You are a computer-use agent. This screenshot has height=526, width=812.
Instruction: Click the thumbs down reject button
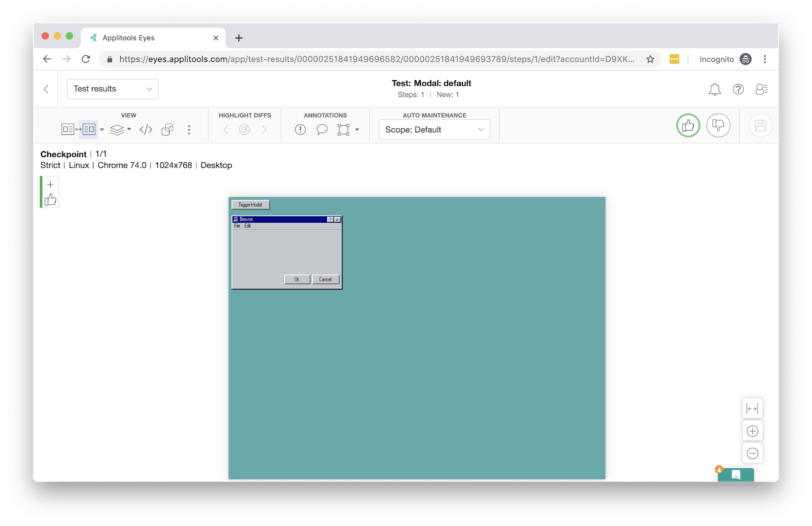click(x=718, y=125)
